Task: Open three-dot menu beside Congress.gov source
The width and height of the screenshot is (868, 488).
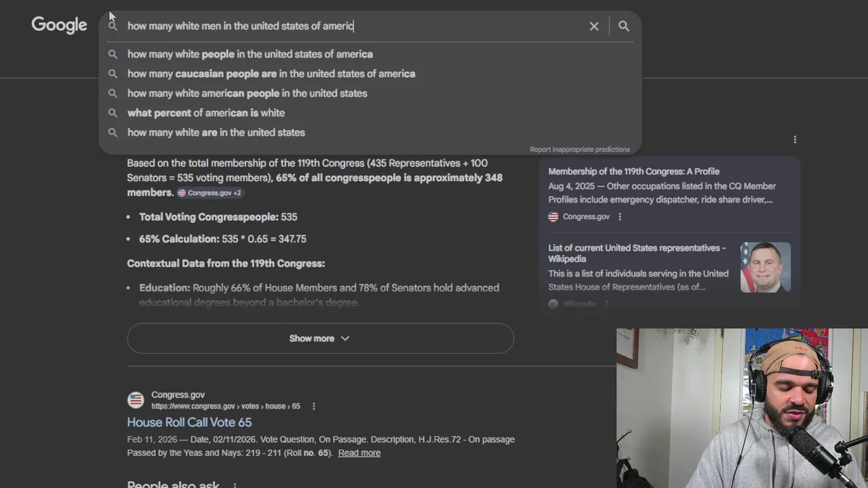Action: click(620, 217)
